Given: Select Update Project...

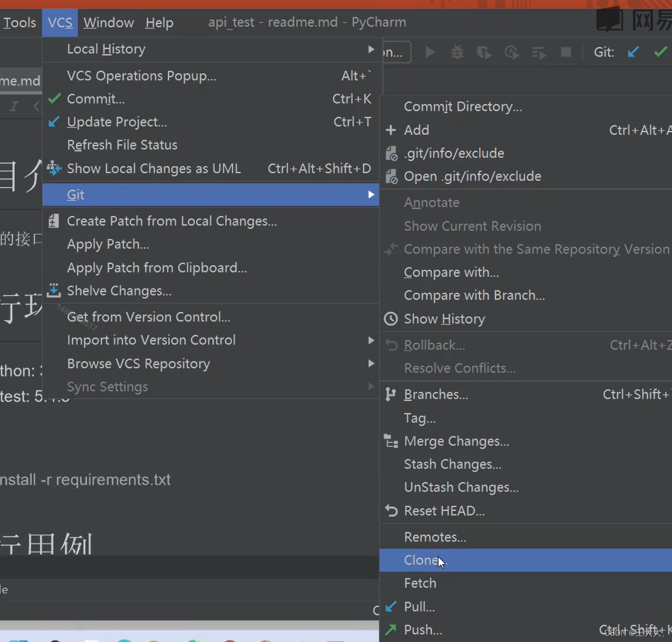Looking at the screenshot, I should [x=211, y=122].
